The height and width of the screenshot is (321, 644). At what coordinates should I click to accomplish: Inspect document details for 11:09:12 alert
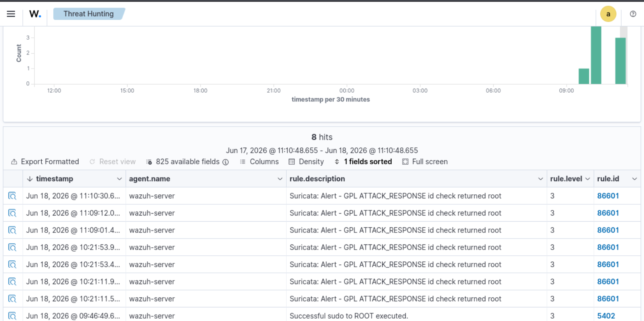12,213
